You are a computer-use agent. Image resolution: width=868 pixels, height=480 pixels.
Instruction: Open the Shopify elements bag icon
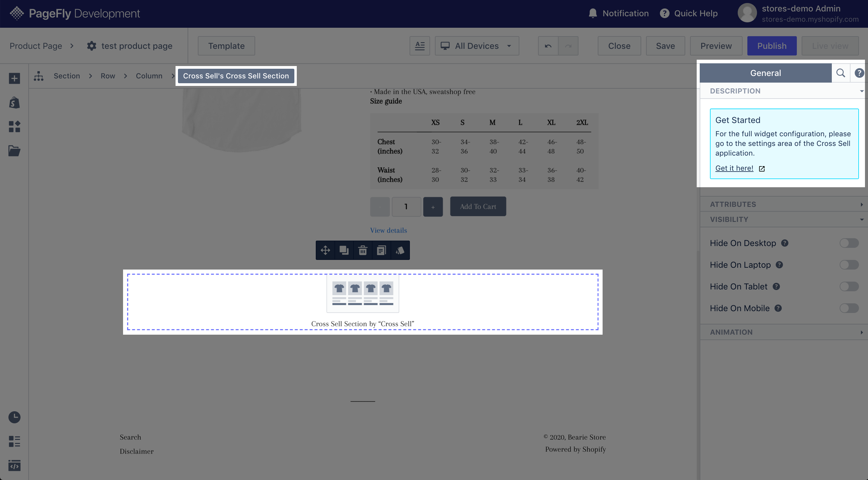pos(14,103)
